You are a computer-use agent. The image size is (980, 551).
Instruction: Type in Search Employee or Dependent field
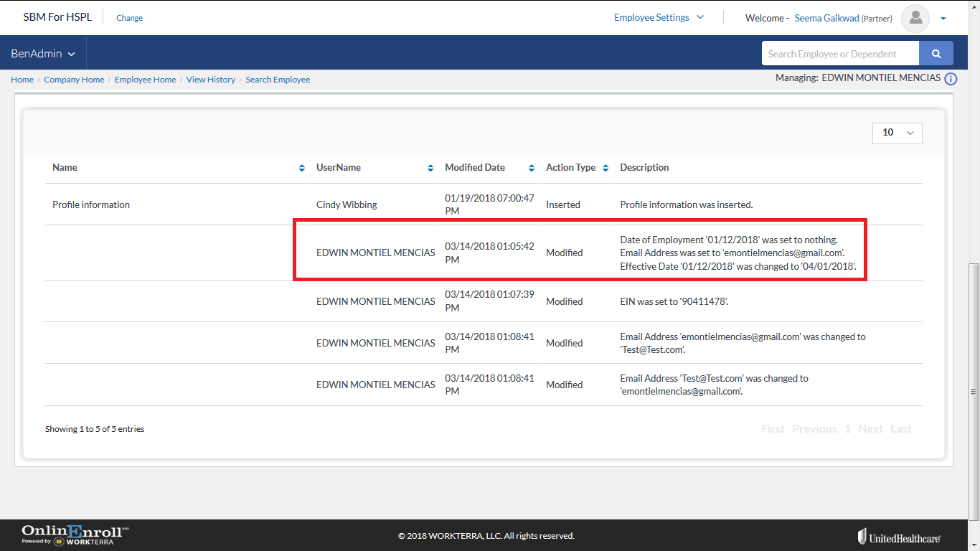pyautogui.click(x=839, y=54)
